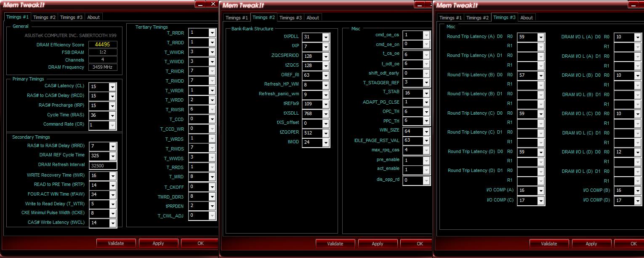Click Apply in the right window
644x258 pixels.
[x=591, y=244]
